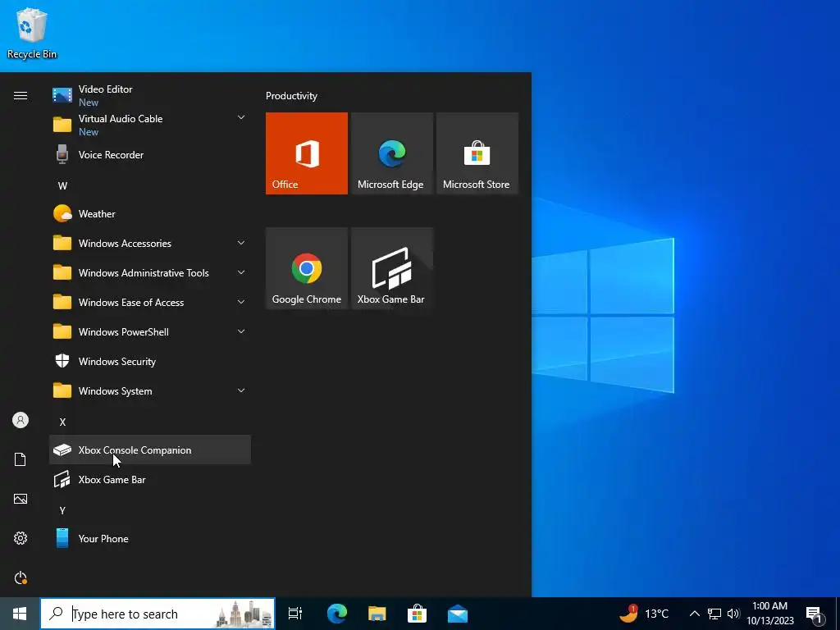Launch Xbox Console Companion
The image size is (840, 630).
pyautogui.click(x=150, y=450)
